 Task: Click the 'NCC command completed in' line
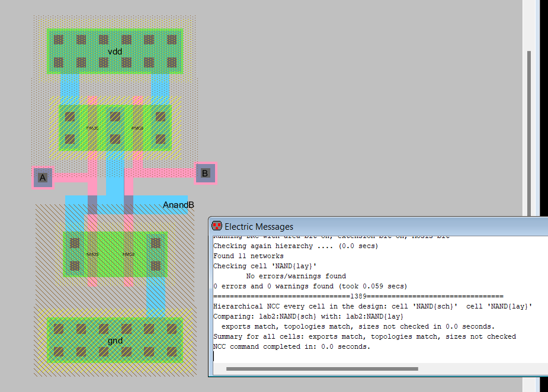coord(291,346)
